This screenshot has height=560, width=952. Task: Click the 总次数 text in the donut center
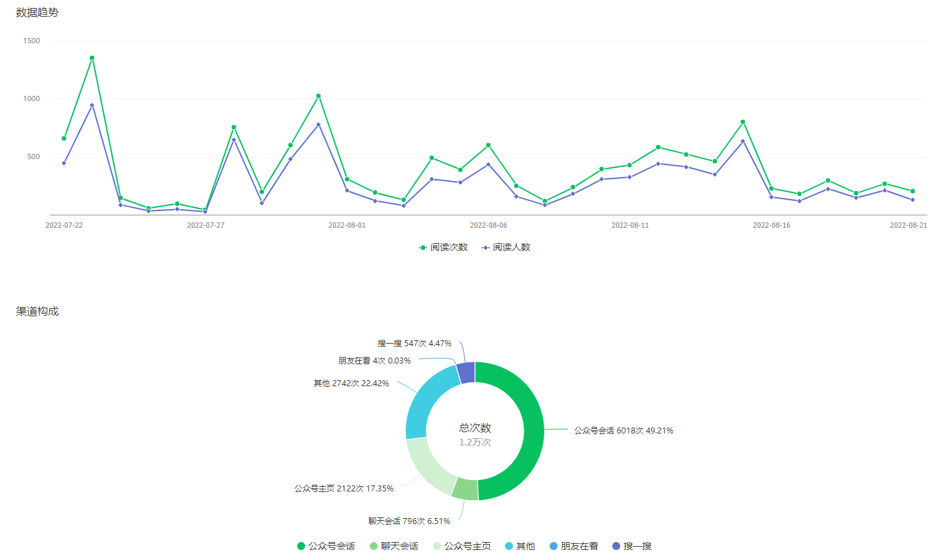point(475,427)
